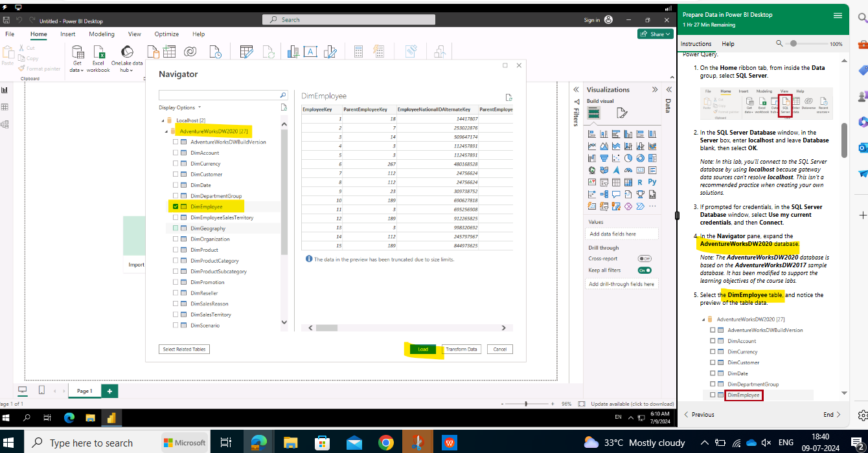Image resolution: width=868 pixels, height=453 pixels.
Task: Click the Previous link in lab panel
Action: click(x=700, y=415)
